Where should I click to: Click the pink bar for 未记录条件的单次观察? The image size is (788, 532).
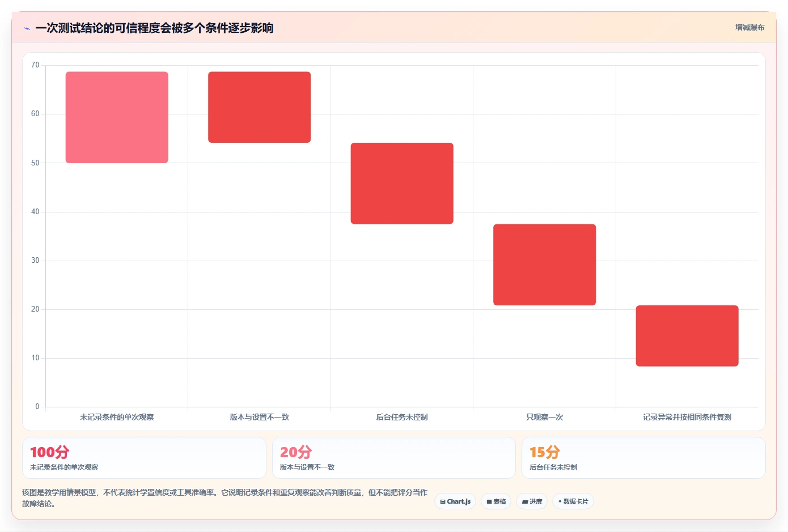click(117, 117)
